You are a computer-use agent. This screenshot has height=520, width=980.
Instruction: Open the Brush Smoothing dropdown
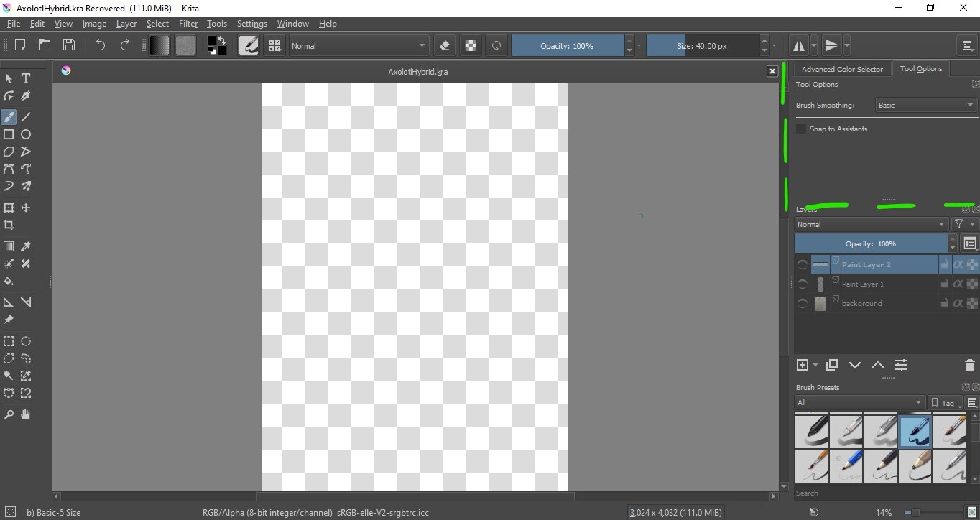(x=925, y=105)
